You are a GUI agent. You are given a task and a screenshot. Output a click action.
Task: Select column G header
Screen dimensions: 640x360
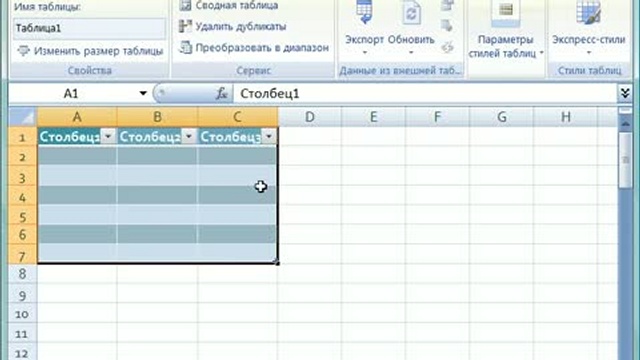pyautogui.click(x=502, y=117)
